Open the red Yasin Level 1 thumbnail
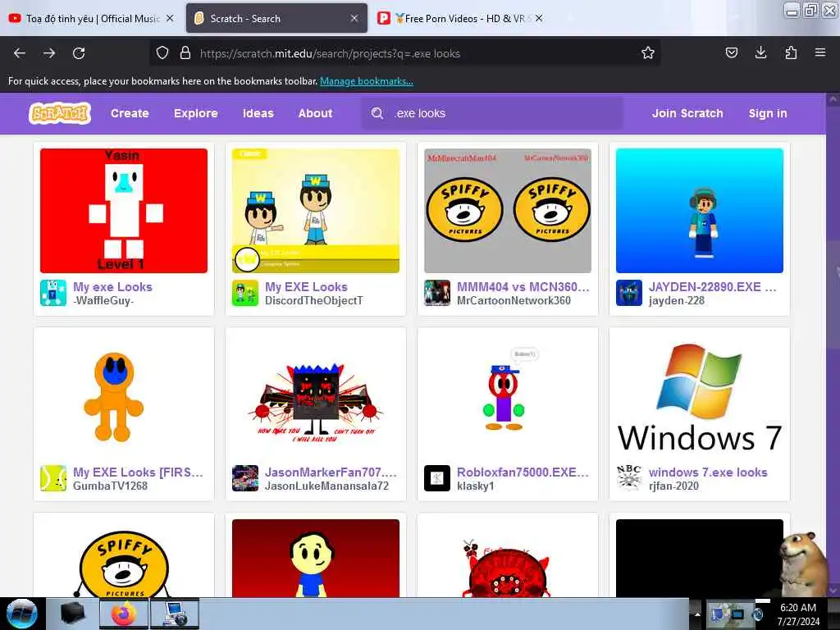840x630 pixels. (124, 211)
